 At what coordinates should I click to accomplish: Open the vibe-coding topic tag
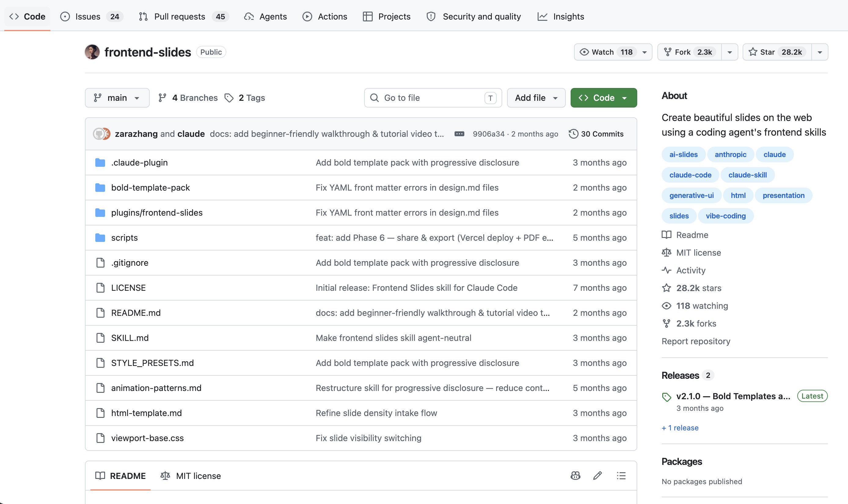(x=726, y=216)
